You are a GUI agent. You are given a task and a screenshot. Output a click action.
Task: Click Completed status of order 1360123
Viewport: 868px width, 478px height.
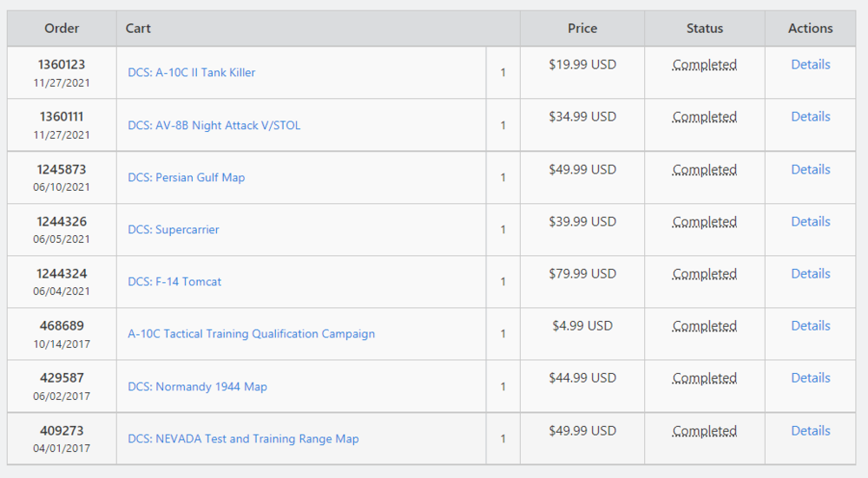point(705,65)
